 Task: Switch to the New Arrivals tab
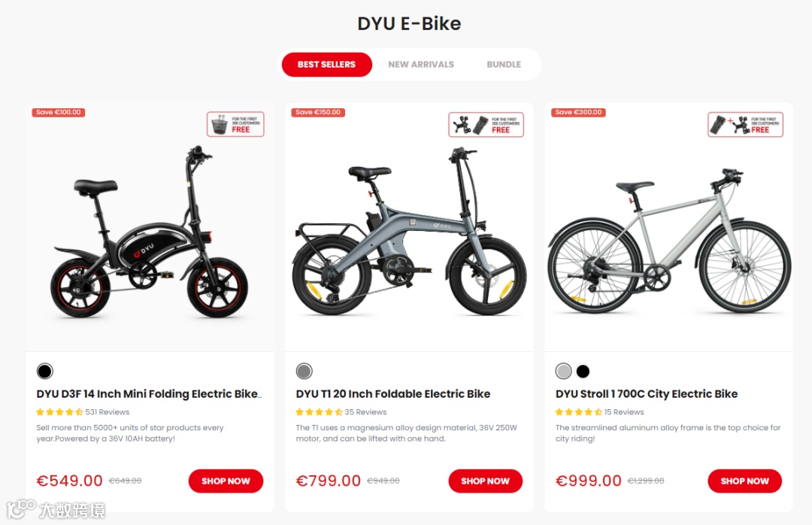point(421,64)
